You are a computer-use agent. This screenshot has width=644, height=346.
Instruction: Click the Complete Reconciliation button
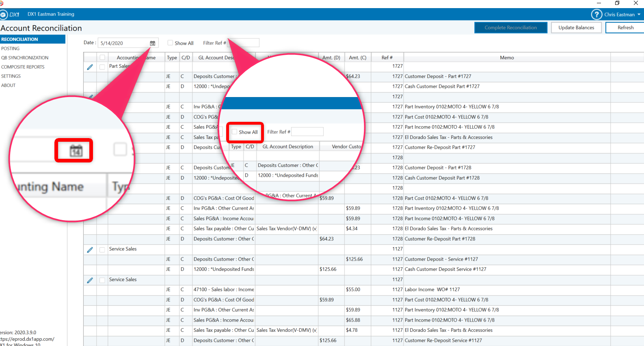(x=511, y=28)
